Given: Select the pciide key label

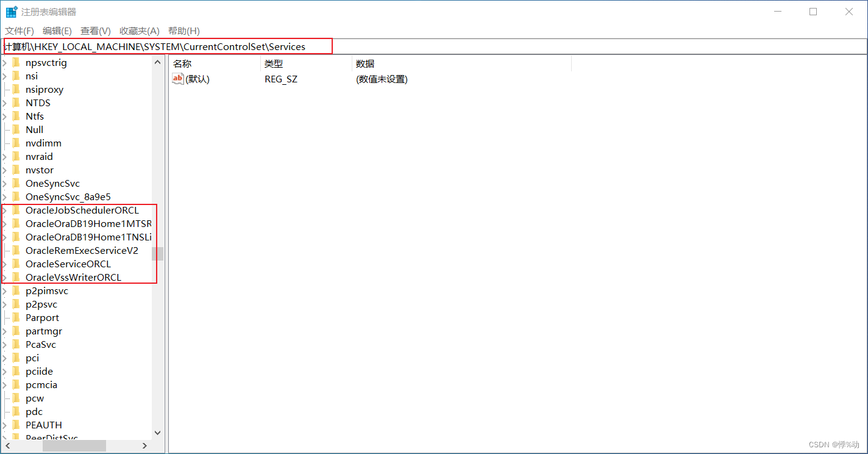Looking at the screenshot, I should coord(39,371).
